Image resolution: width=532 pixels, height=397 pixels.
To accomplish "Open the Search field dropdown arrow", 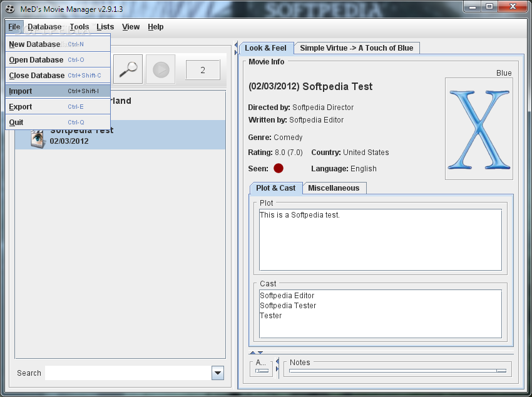I will coord(217,373).
